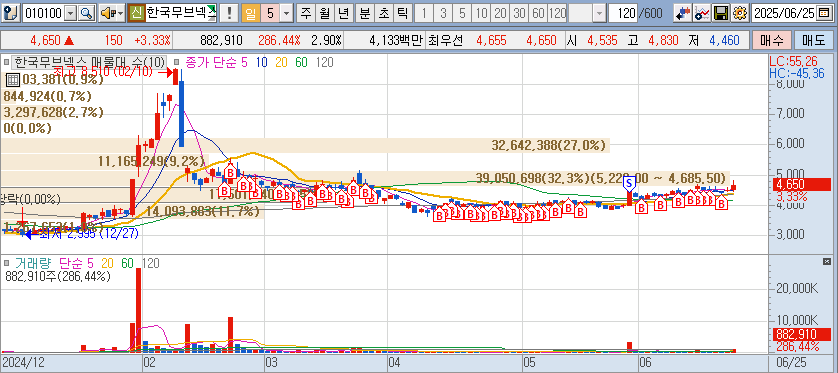Toggle the square marker before 거래량 label
This screenshot has height=373, width=838.
[6, 263]
